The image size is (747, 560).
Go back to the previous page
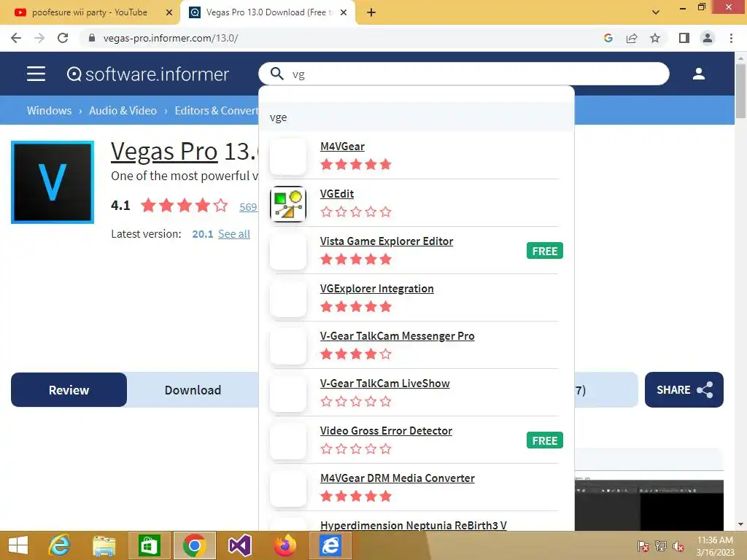pyautogui.click(x=16, y=38)
